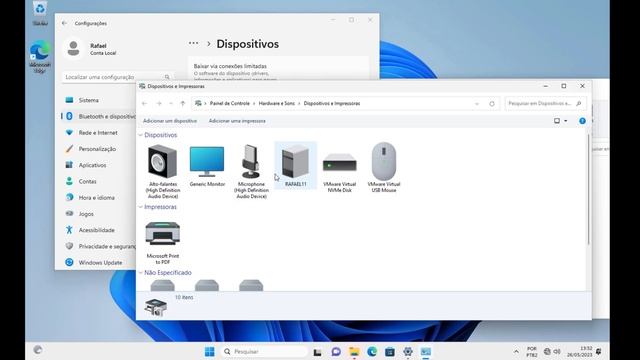Open notifications bell in system tray
640x360 pixels.
tap(599, 351)
